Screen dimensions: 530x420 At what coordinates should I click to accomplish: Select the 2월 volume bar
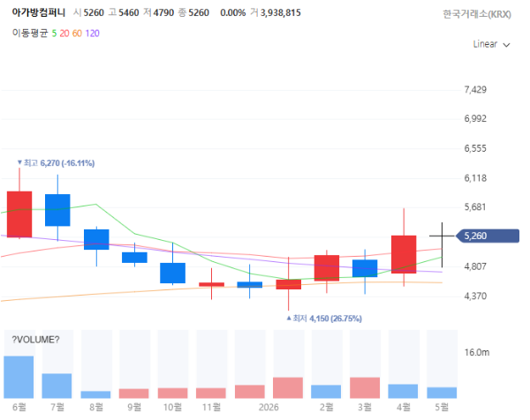326,392
